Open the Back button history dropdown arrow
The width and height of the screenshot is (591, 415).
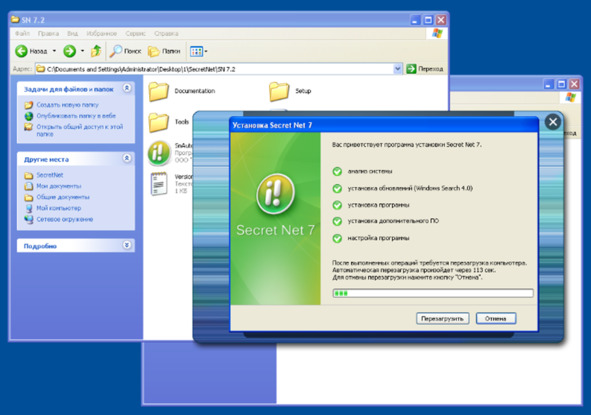[x=54, y=51]
